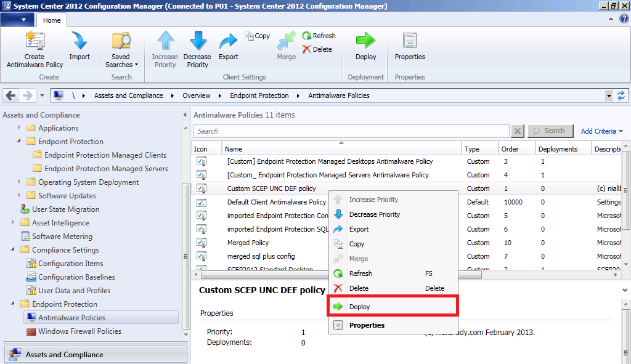631x364 pixels.
Task: Open Saved Searches in the ribbon
Action: [121, 50]
